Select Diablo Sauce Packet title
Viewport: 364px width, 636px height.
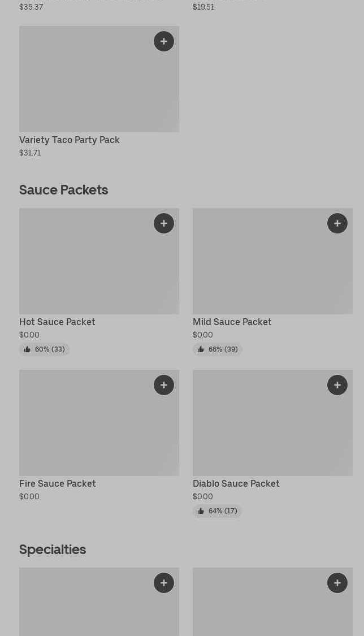[236, 483]
